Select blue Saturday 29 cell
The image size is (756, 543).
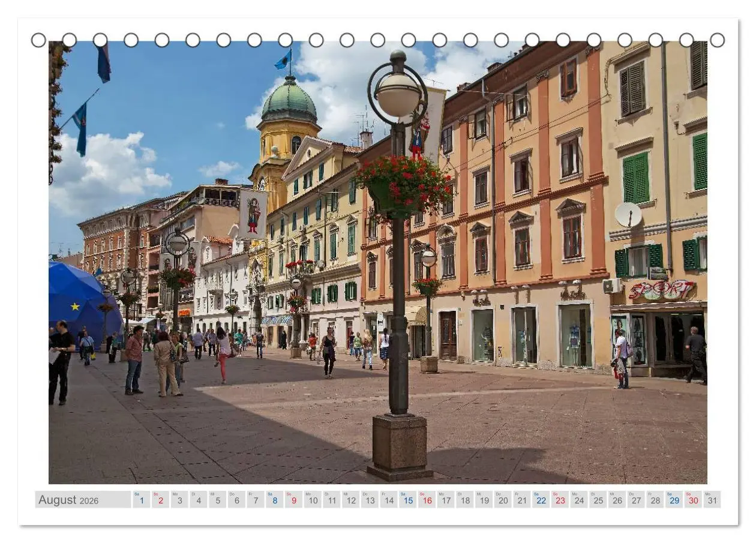674,499
